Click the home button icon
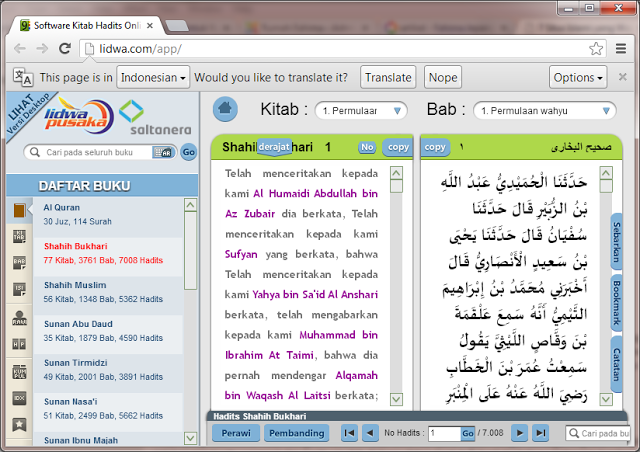This screenshot has width=640, height=452. (225, 109)
